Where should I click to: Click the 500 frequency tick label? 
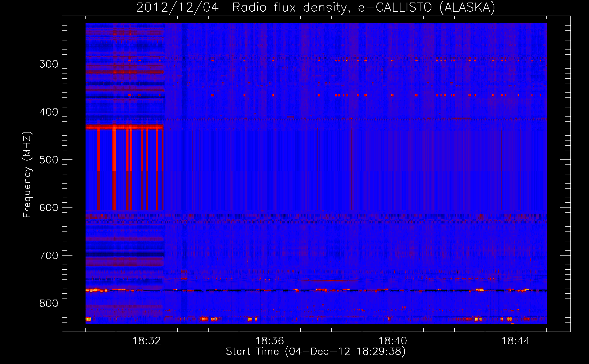(49, 160)
